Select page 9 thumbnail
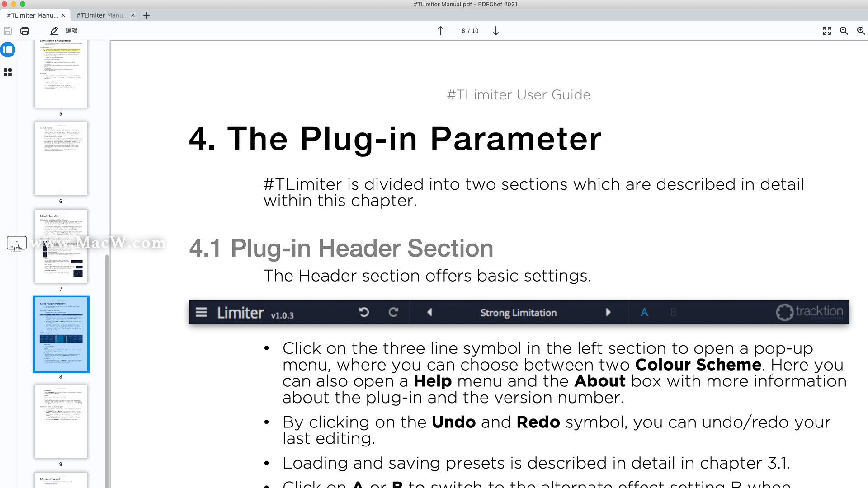 pos(61,422)
